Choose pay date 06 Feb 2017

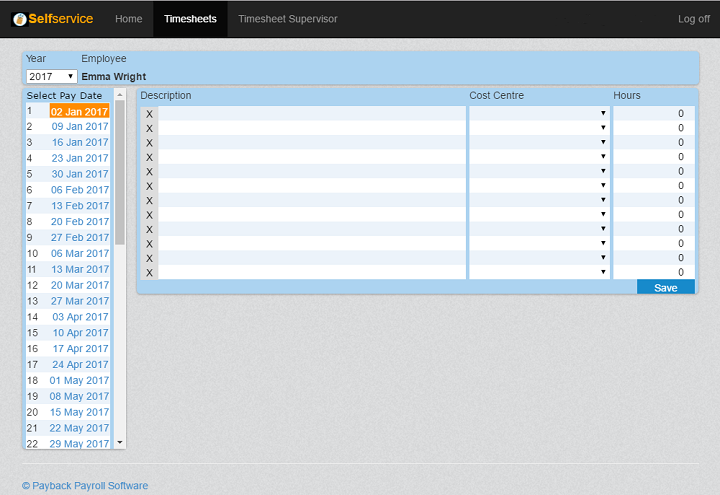coord(80,190)
